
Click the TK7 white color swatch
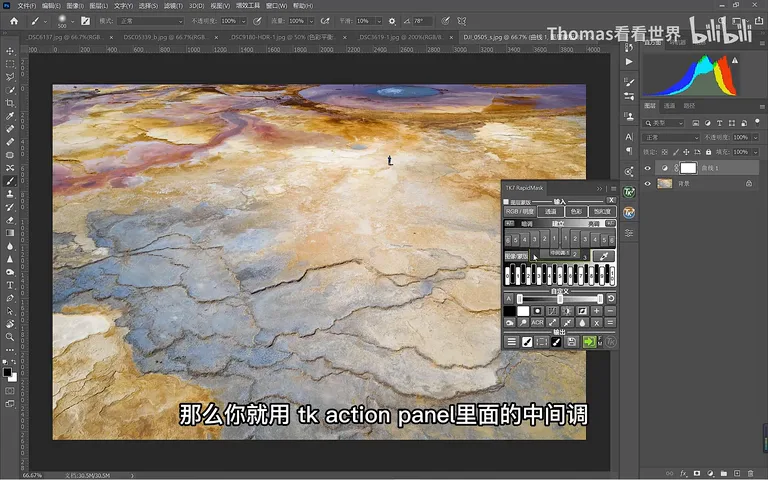coord(523,311)
